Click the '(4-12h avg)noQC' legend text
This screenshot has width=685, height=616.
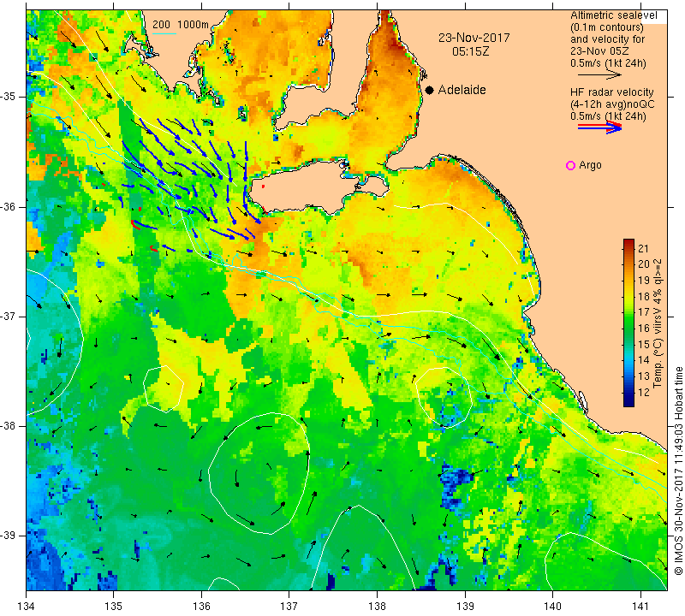point(612,104)
